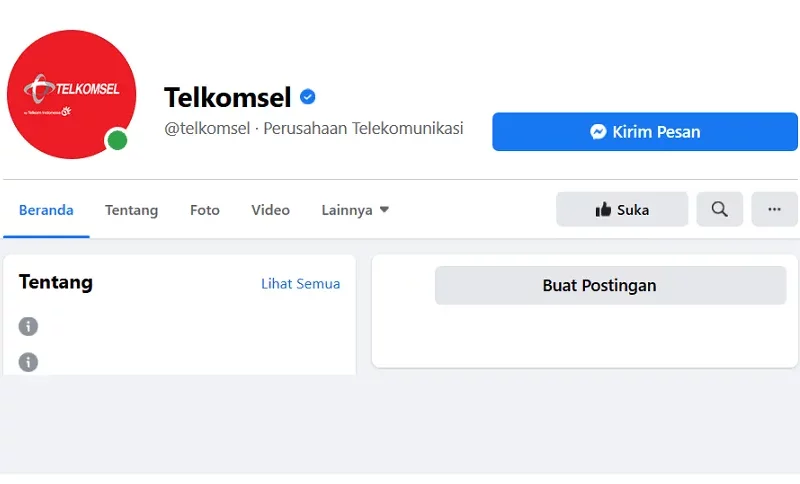Click the Telkomsel page name heading
The height and width of the screenshot is (484, 800).
click(x=228, y=97)
